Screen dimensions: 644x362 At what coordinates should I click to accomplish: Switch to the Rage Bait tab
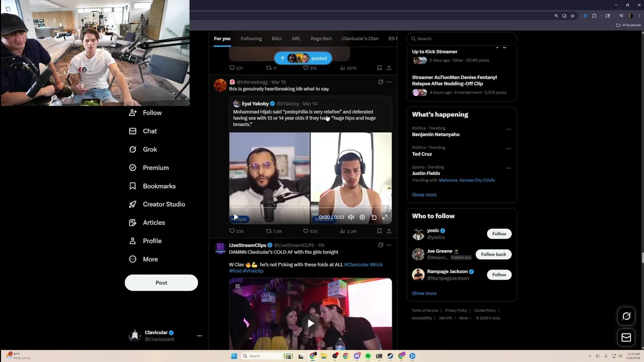pyautogui.click(x=321, y=39)
